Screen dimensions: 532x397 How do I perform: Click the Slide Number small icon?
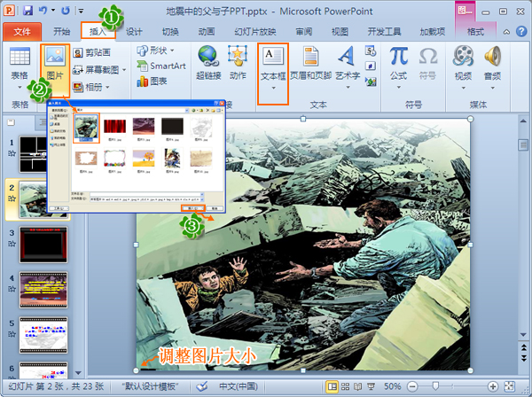click(x=371, y=66)
